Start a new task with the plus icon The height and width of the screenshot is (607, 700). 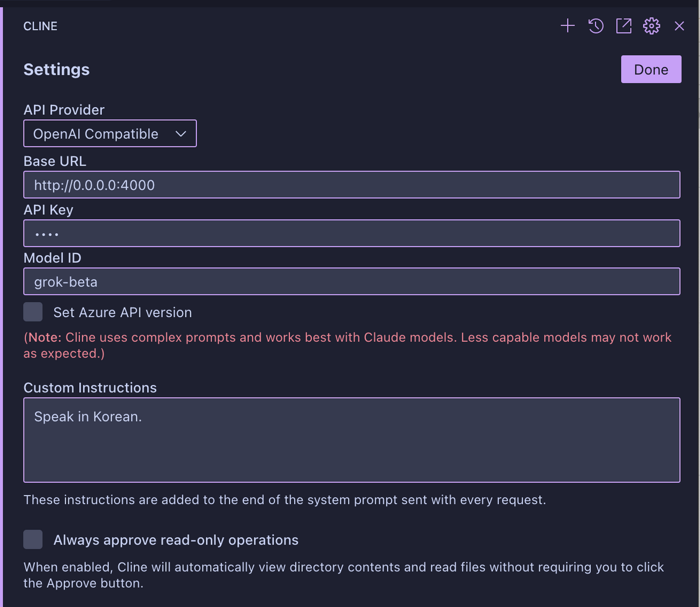(568, 26)
